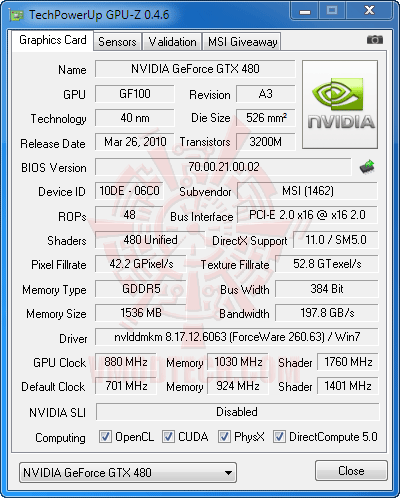Click the GPU Clock 880 MHz field

coord(126,362)
